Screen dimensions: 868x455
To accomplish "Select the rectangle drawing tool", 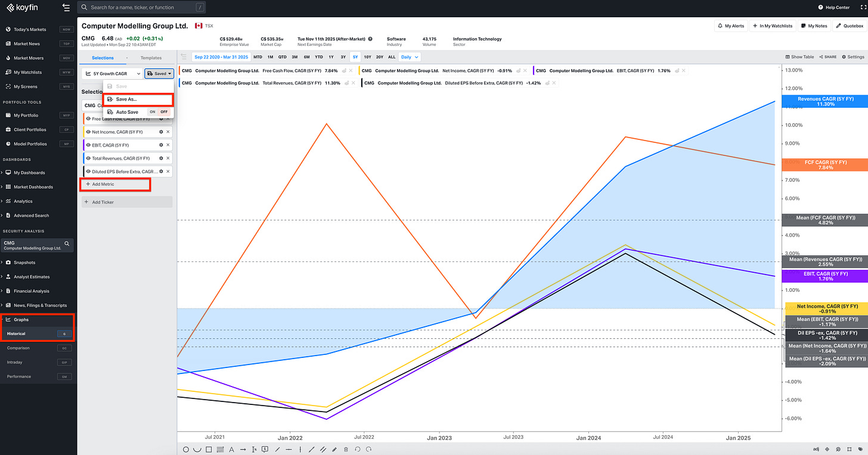I will 209,449.
